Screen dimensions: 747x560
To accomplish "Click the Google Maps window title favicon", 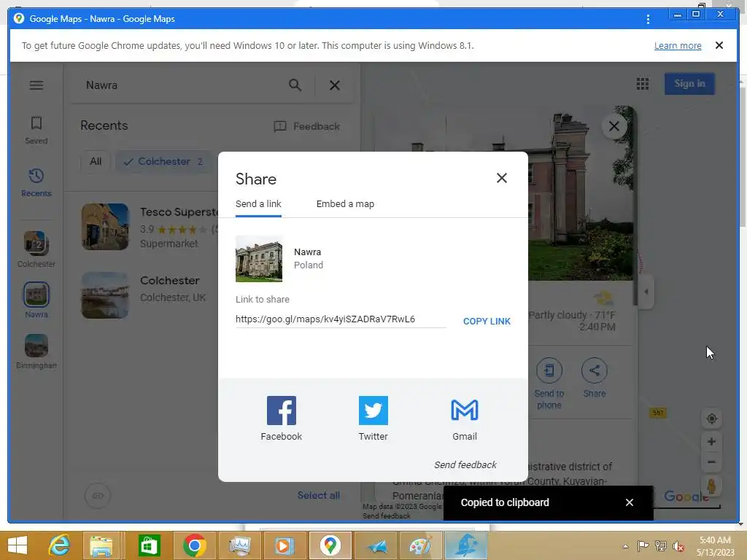I will click(19, 18).
